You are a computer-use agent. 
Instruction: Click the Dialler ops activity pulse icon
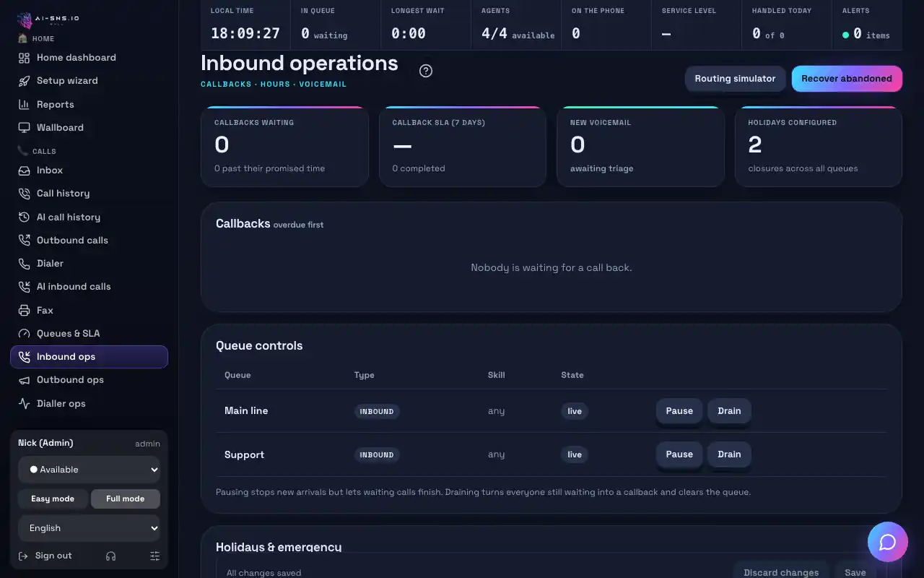24,403
